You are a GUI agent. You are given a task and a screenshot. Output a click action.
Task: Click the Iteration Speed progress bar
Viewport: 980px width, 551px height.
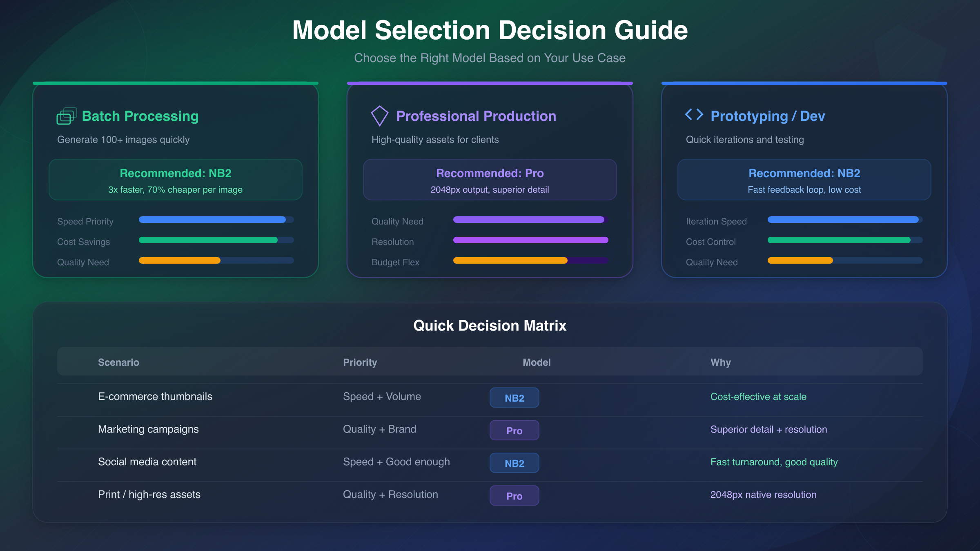click(x=845, y=220)
